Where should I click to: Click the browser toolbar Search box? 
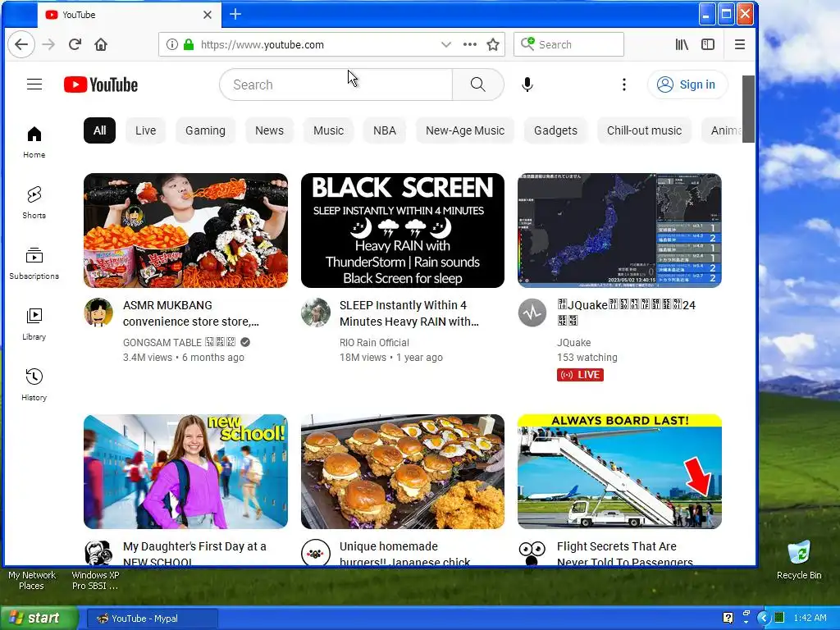(568, 44)
